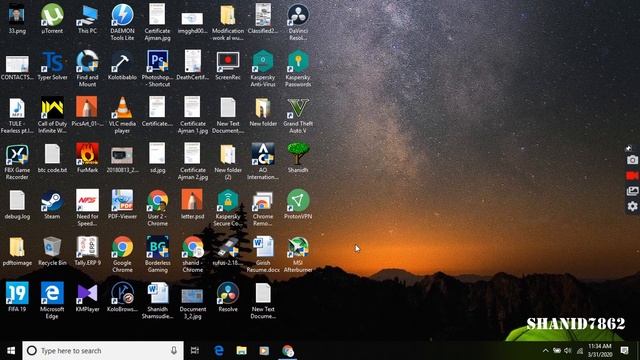Click the microphone icon in search box
Screen dimensions: 640x360
coord(174,351)
